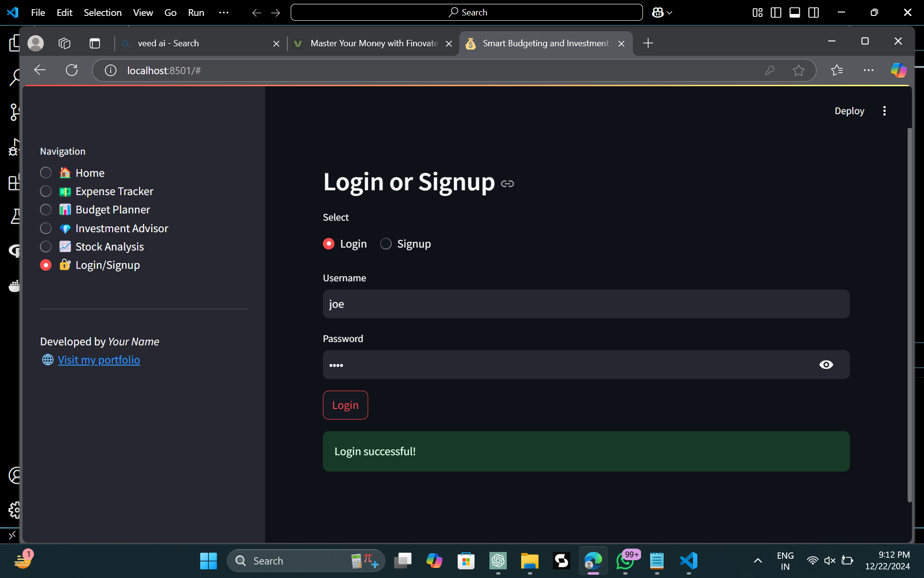Image resolution: width=924 pixels, height=578 pixels.
Task: Open the Selection menu
Action: (103, 13)
